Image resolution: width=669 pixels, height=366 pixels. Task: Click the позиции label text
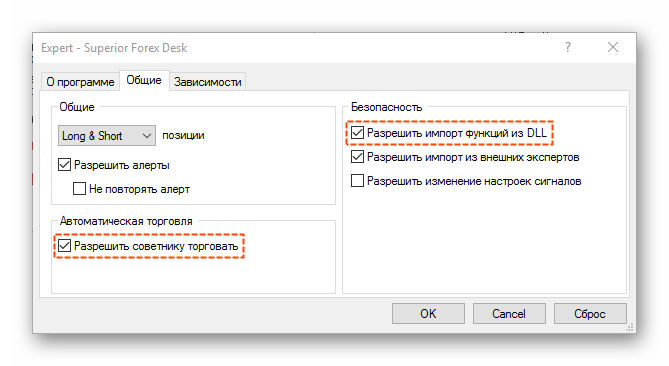[183, 135]
